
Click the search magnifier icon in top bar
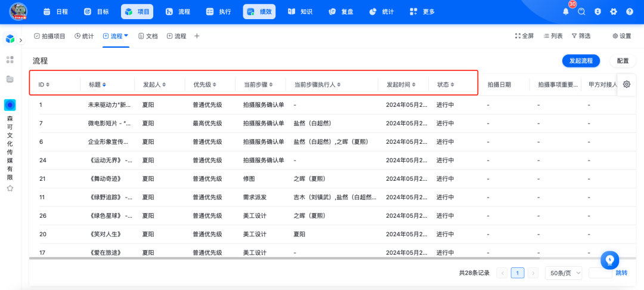point(581,11)
